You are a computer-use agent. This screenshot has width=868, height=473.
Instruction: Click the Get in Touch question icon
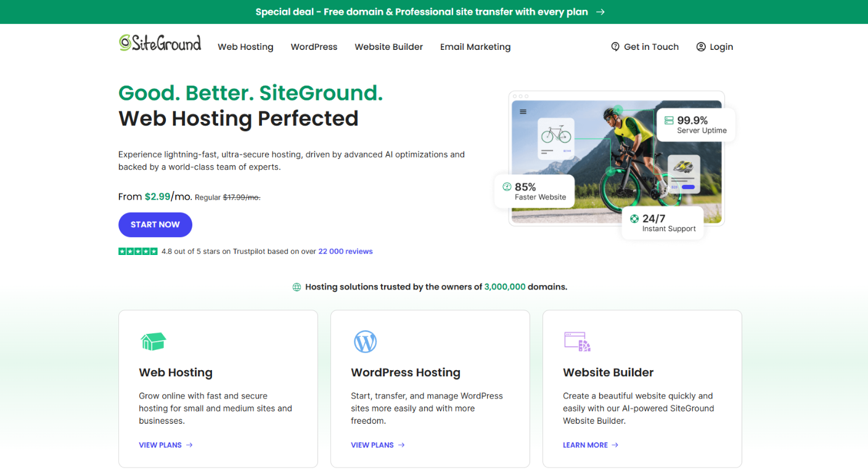click(x=615, y=47)
